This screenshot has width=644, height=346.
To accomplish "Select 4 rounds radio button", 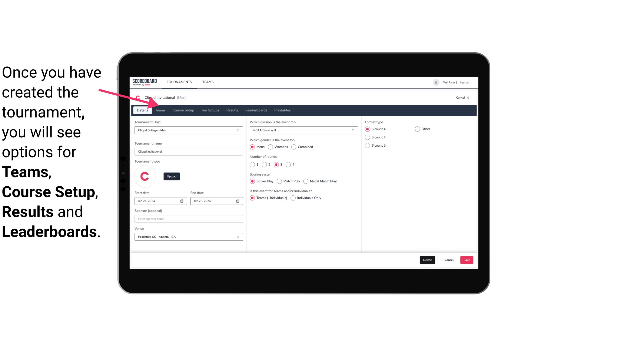I will pyautogui.click(x=289, y=164).
